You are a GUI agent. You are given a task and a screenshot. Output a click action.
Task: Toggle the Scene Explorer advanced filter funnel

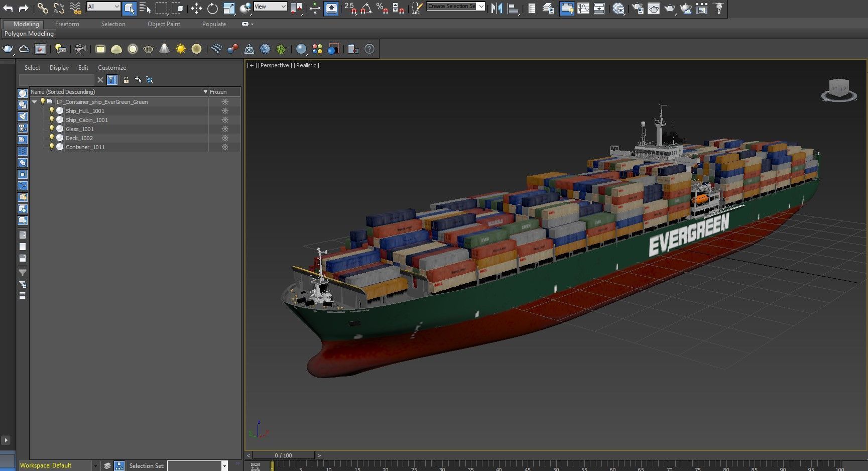pyautogui.click(x=112, y=80)
